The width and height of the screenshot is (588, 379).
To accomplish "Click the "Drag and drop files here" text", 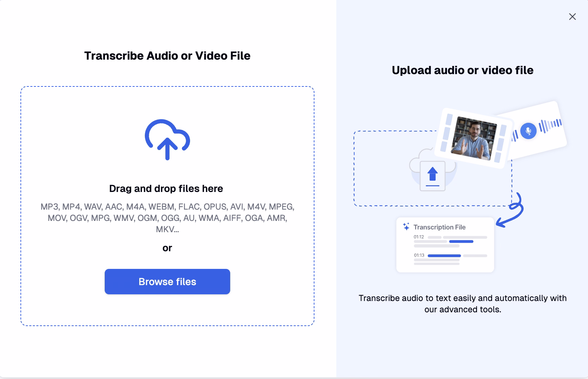I will (166, 188).
